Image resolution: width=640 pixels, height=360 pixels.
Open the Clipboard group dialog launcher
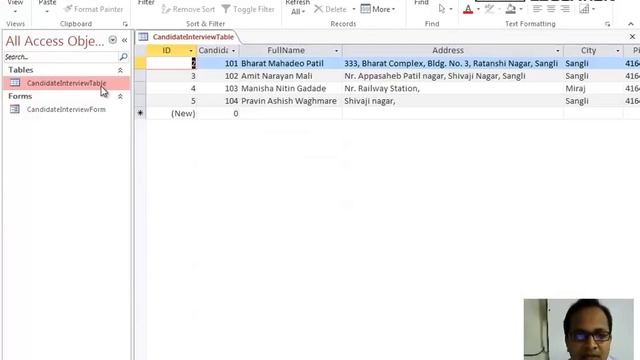tap(125, 24)
